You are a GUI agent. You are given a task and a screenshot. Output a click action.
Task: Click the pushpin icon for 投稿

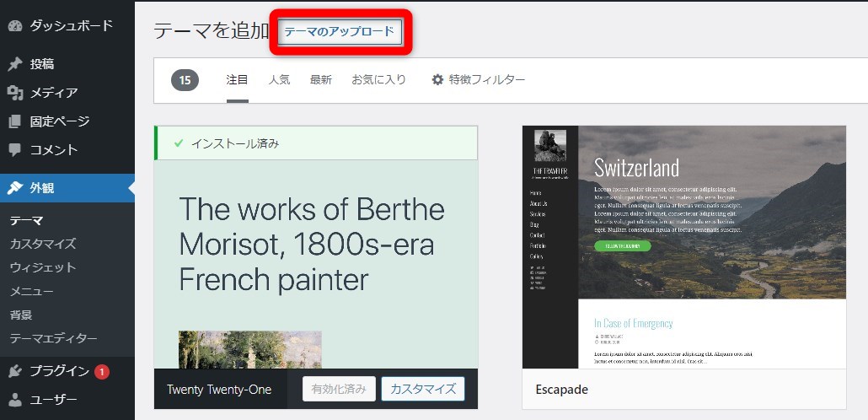click(x=15, y=64)
